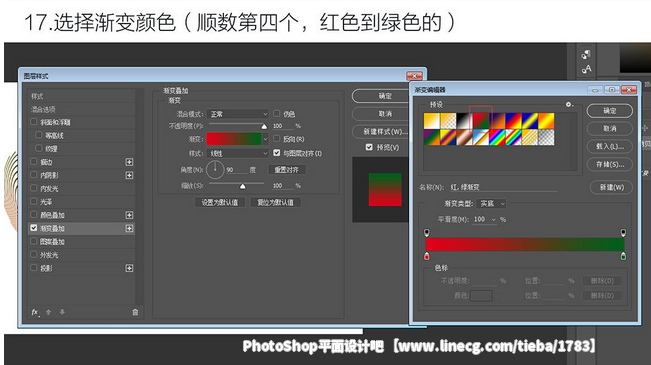Click the 缩放 (Scale) slider handle
The height and width of the screenshot is (365, 651).
click(242, 186)
